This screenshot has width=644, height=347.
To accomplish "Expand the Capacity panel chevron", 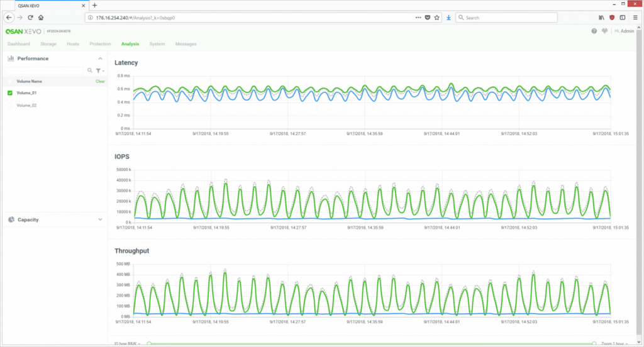I will (x=100, y=219).
